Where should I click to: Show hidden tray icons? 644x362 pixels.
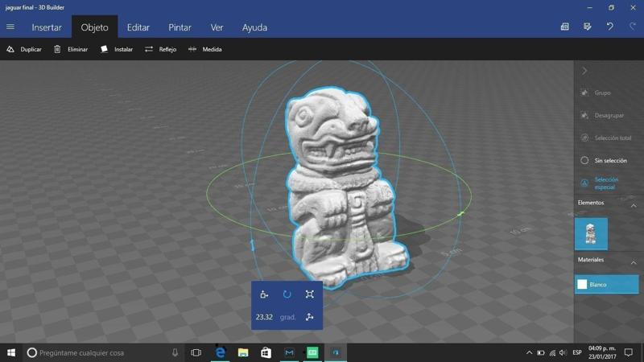pos(529,352)
